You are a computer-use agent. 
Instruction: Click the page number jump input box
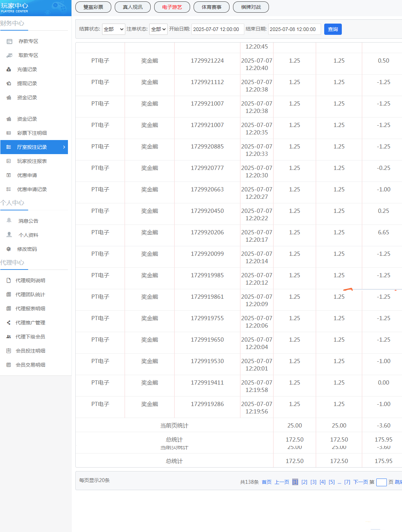[x=381, y=482]
